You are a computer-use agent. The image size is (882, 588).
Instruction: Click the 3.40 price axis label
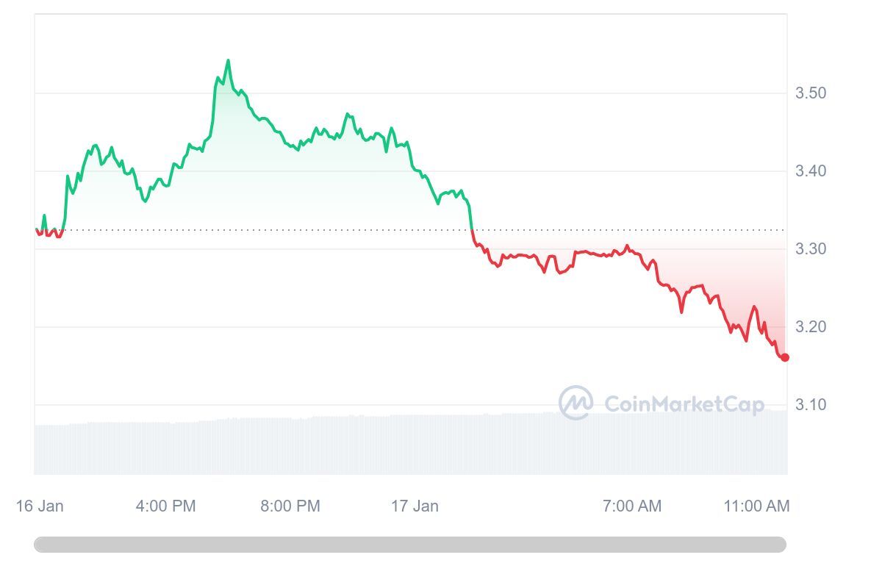pyautogui.click(x=811, y=171)
